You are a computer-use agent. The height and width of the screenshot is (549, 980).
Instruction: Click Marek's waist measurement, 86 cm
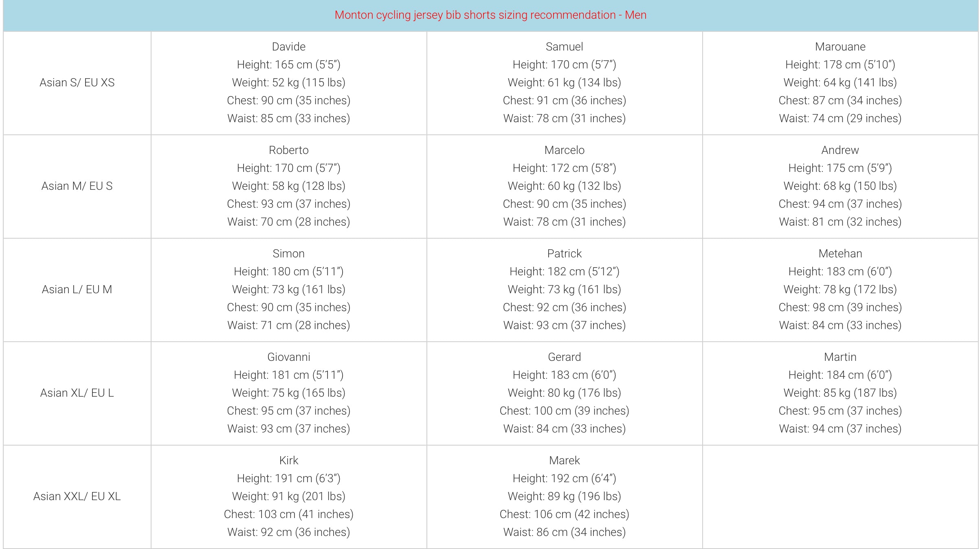click(564, 532)
